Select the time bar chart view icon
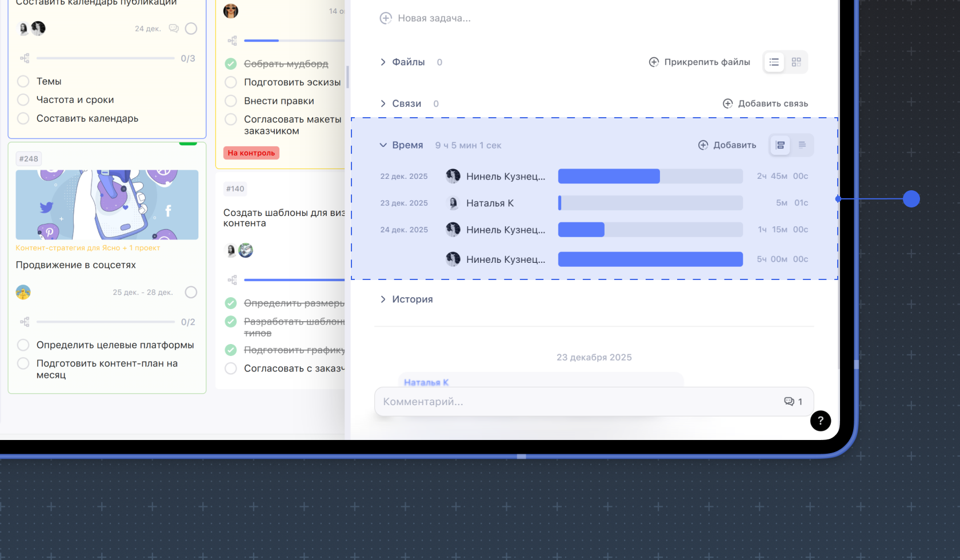Image resolution: width=960 pixels, height=560 pixels. click(x=780, y=145)
